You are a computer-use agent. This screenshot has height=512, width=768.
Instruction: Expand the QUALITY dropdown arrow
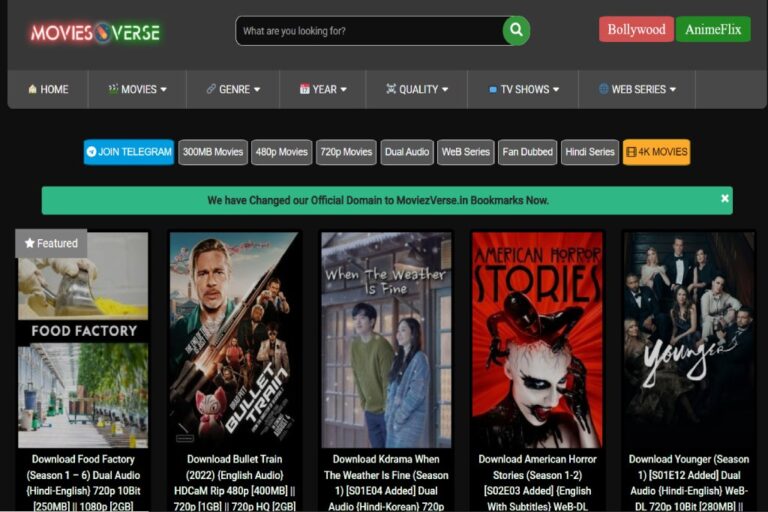445,90
